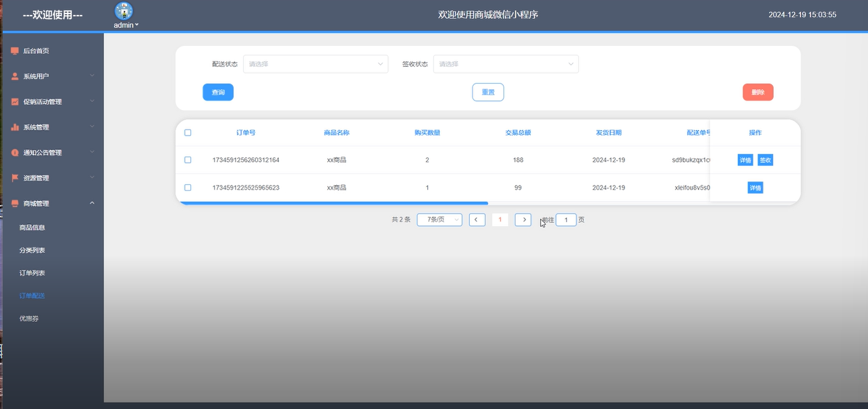This screenshot has height=409, width=868.
Task: Open the 签收状态 dropdown
Action: (506, 64)
